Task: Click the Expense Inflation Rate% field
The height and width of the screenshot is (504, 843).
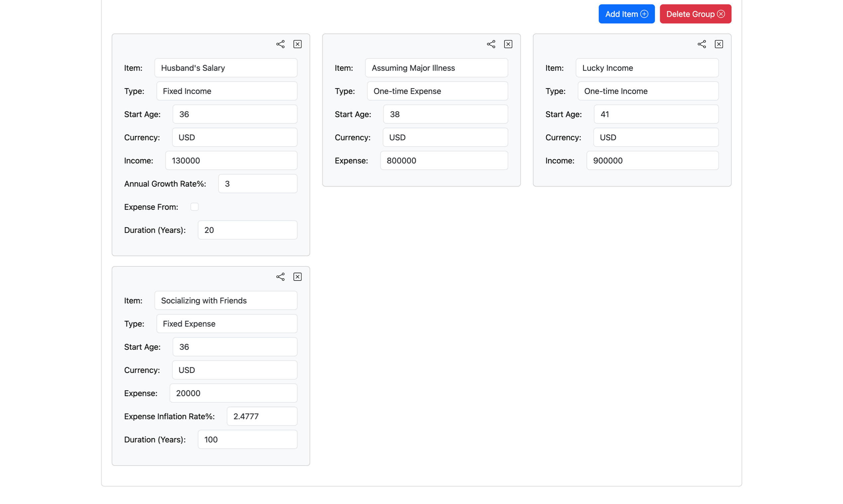Action: click(x=262, y=416)
